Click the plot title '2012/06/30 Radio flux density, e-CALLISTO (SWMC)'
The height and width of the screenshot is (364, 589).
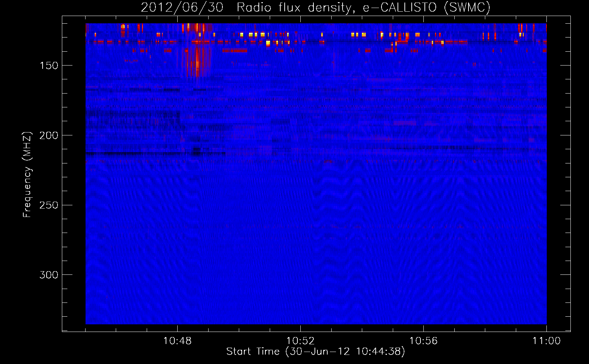pyautogui.click(x=316, y=7)
